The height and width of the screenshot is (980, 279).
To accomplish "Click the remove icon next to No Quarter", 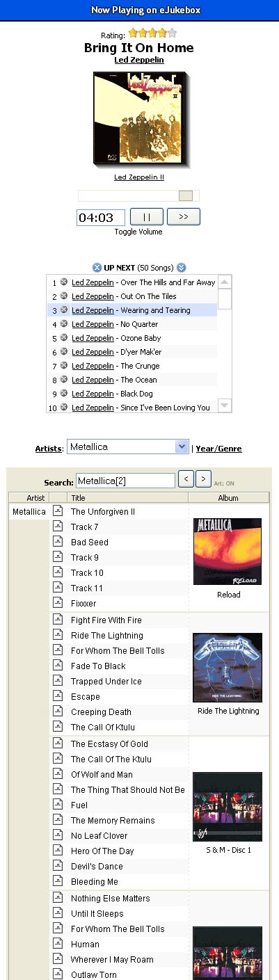I will click(64, 324).
